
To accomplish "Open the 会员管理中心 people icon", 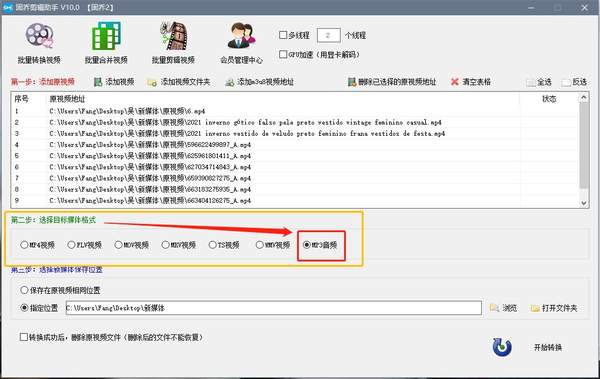I will tap(241, 36).
